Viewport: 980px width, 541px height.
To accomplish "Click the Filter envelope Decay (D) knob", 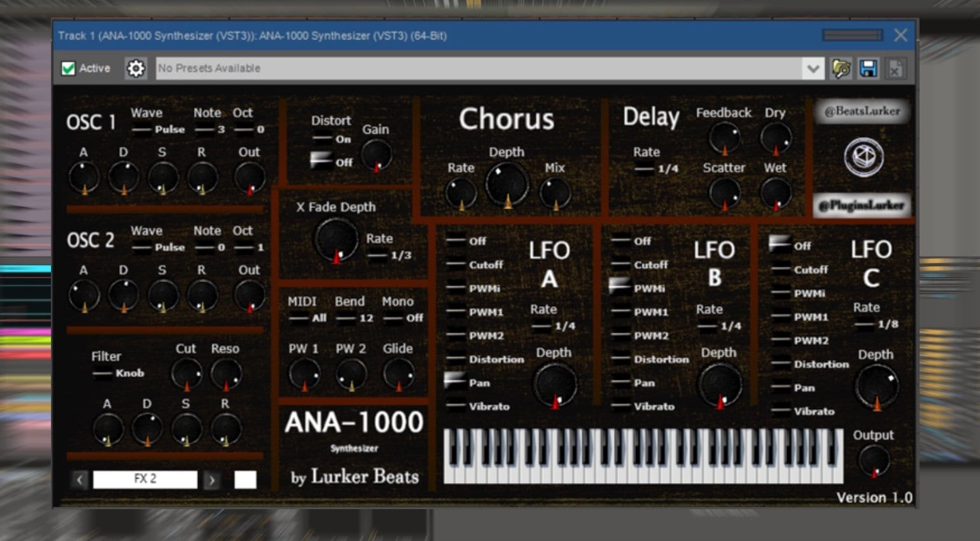I will (147, 429).
